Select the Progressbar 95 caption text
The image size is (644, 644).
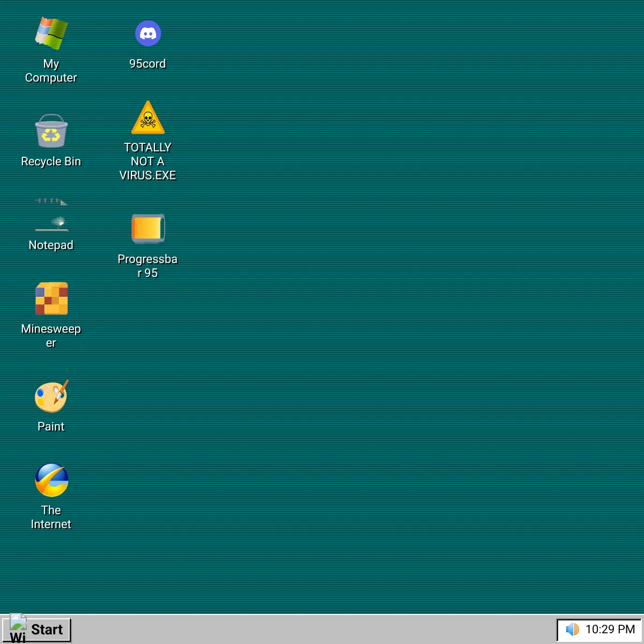coord(148,266)
